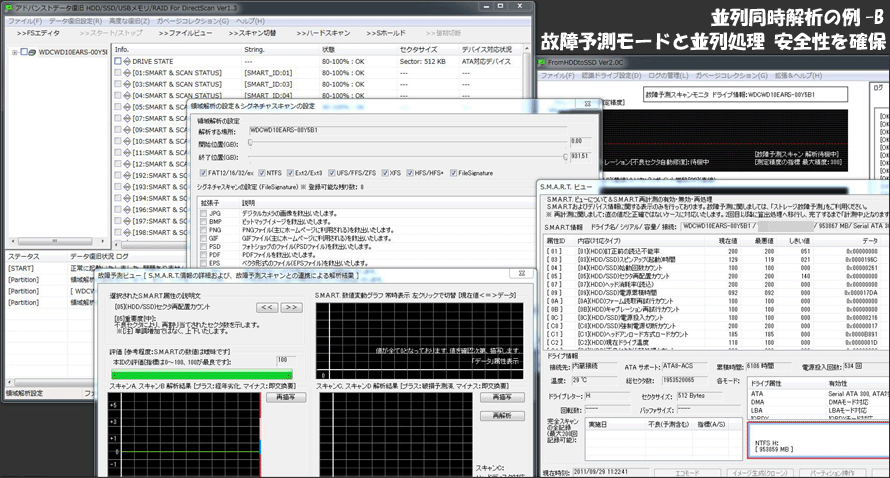This screenshot has width=890, height=478.
Task: Click [11:SMART row diamond icon
Action: point(127,152)
